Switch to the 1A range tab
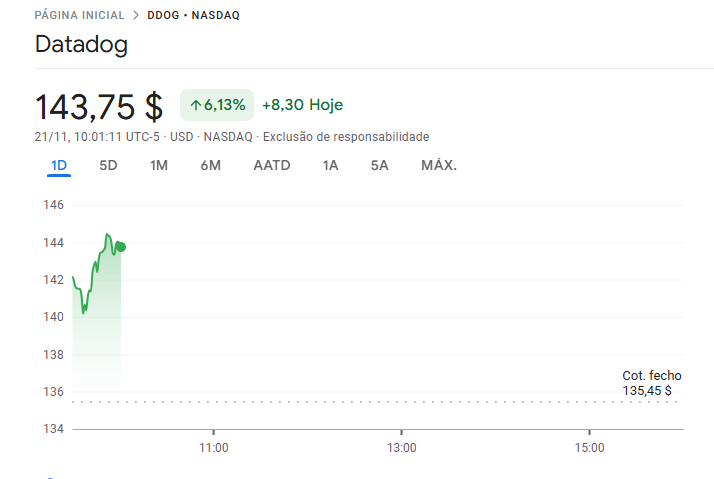This screenshot has width=714, height=479. (330, 165)
